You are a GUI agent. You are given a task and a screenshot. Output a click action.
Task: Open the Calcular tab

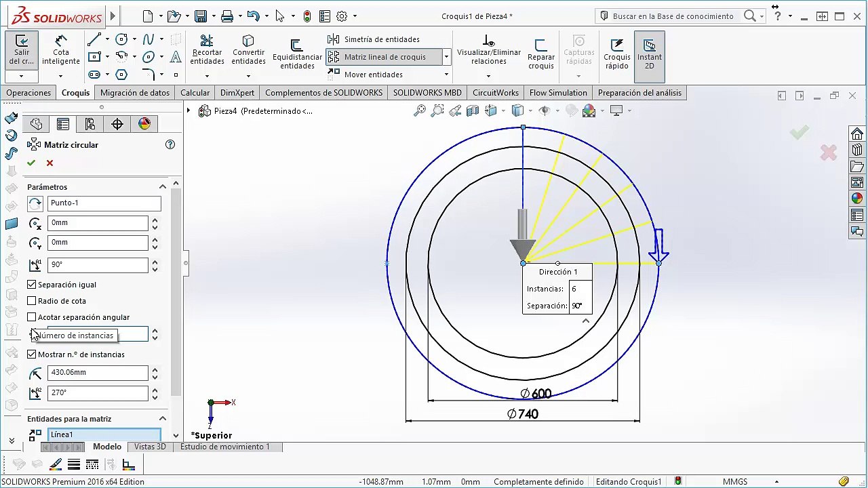pos(195,93)
